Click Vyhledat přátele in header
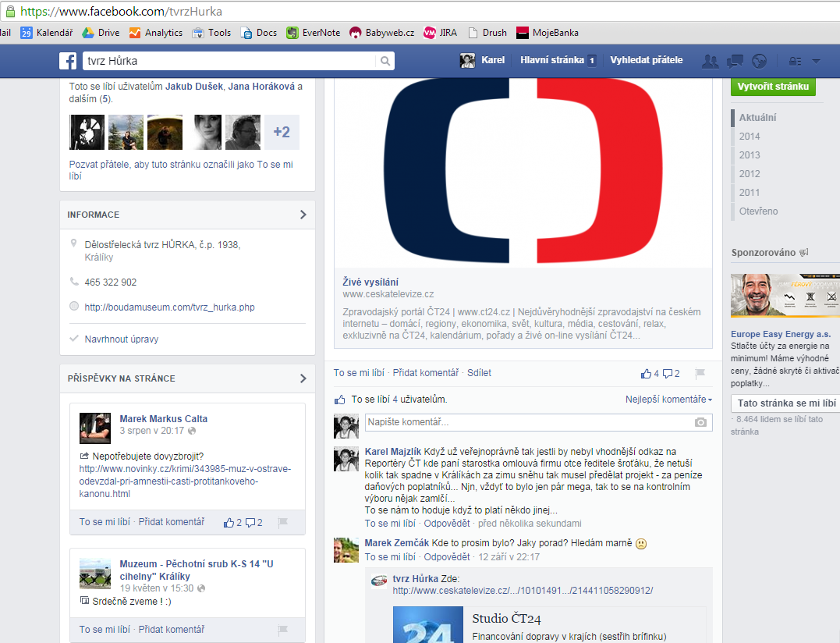The image size is (840, 643). coord(646,60)
